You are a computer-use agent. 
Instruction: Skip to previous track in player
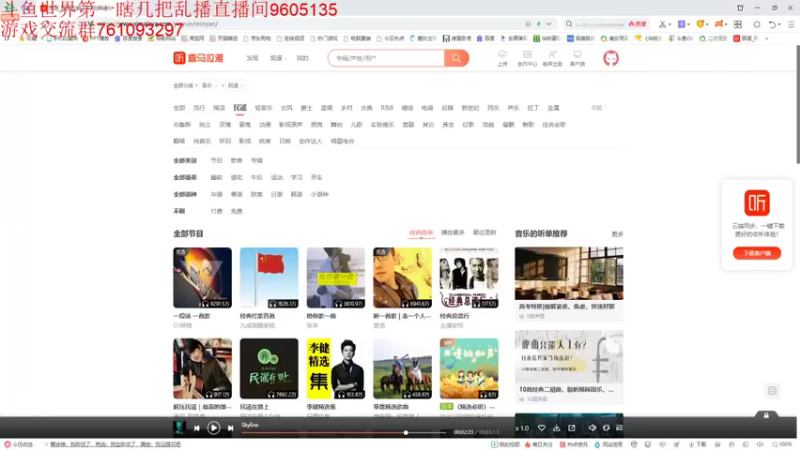(x=196, y=428)
